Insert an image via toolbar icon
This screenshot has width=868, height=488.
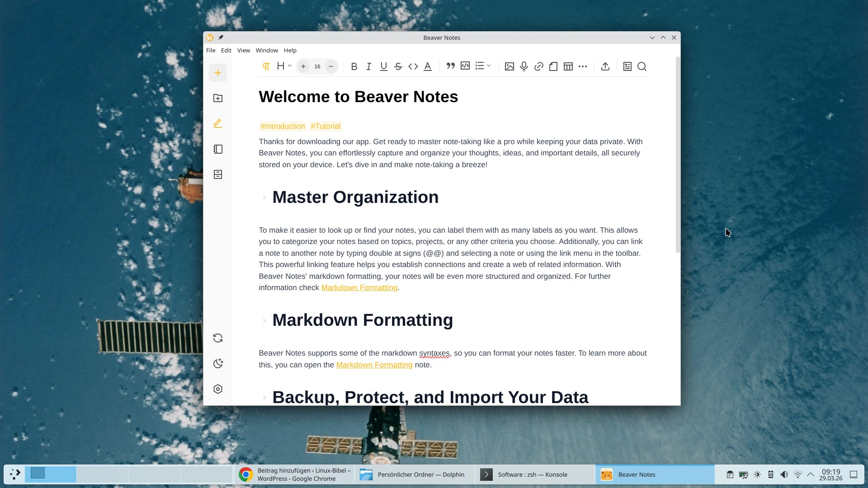point(509,66)
